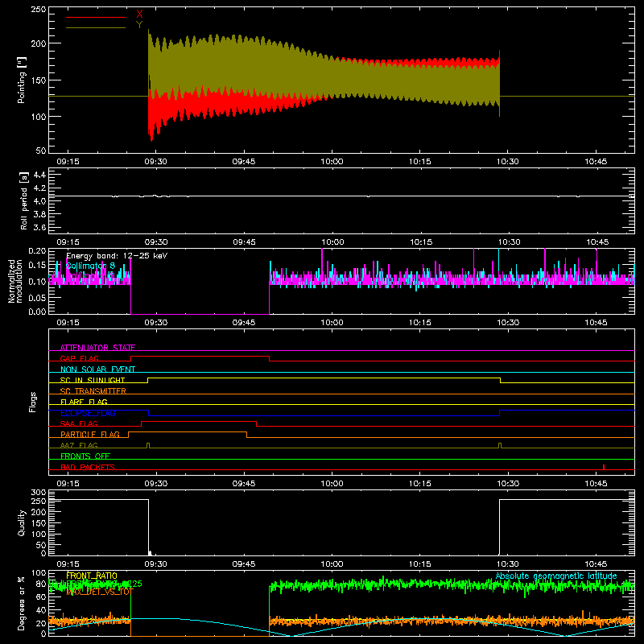Click the BAD_PACKETS spike near 10:45
Screen dimensions: 644x644
click(603, 467)
